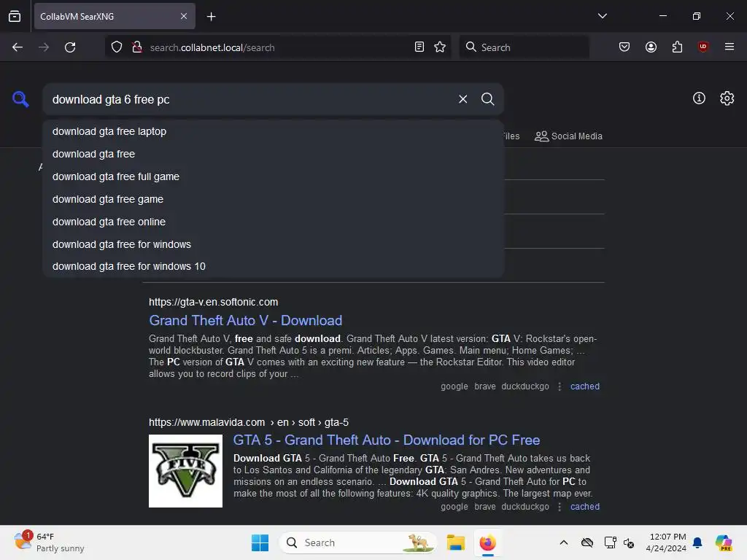This screenshot has height=560, width=747.
Task: Pick suggestion download gta free full game
Action: [x=274, y=176]
